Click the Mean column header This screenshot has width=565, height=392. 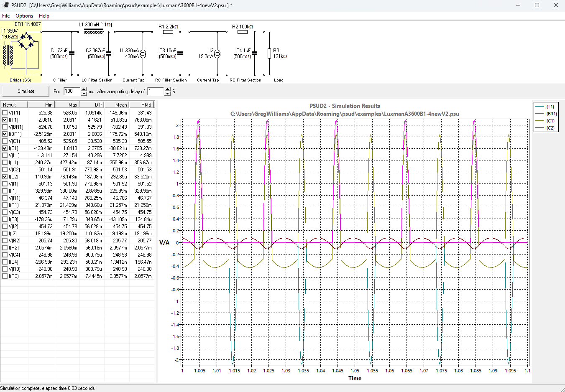(x=116, y=105)
